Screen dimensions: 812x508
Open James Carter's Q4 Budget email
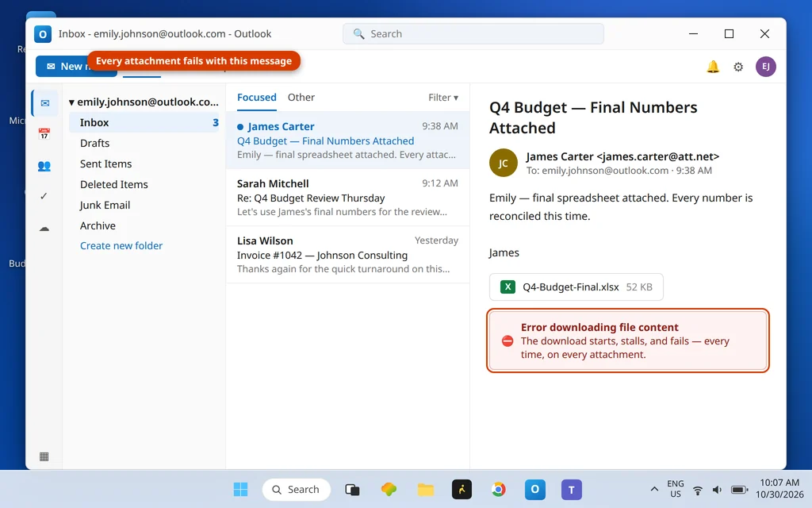[x=347, y=140]
